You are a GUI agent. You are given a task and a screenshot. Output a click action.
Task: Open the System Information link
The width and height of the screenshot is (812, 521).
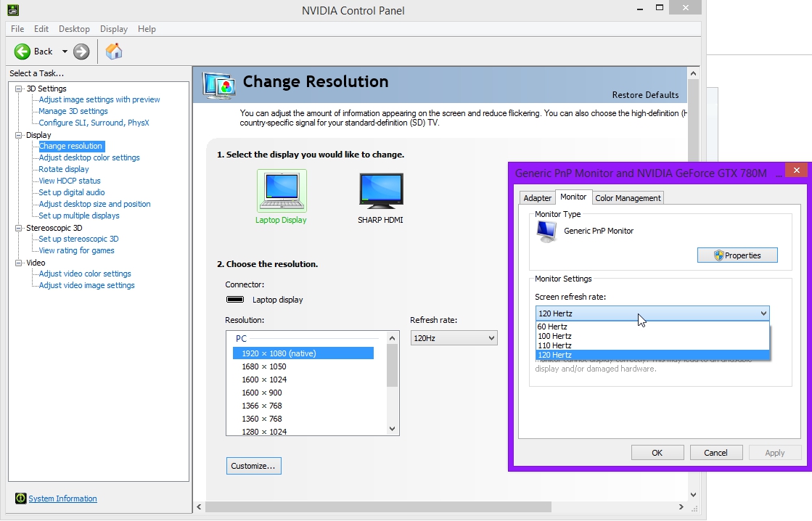point(62,499)
